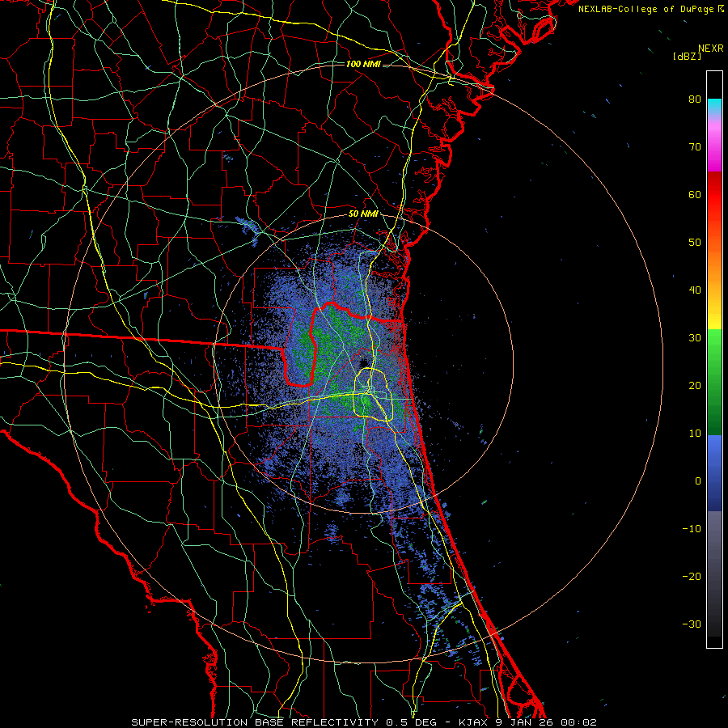This screenshot has height=728, width=728.
Task: Click the 10 dBZ scale label
Action: [695, 434]
